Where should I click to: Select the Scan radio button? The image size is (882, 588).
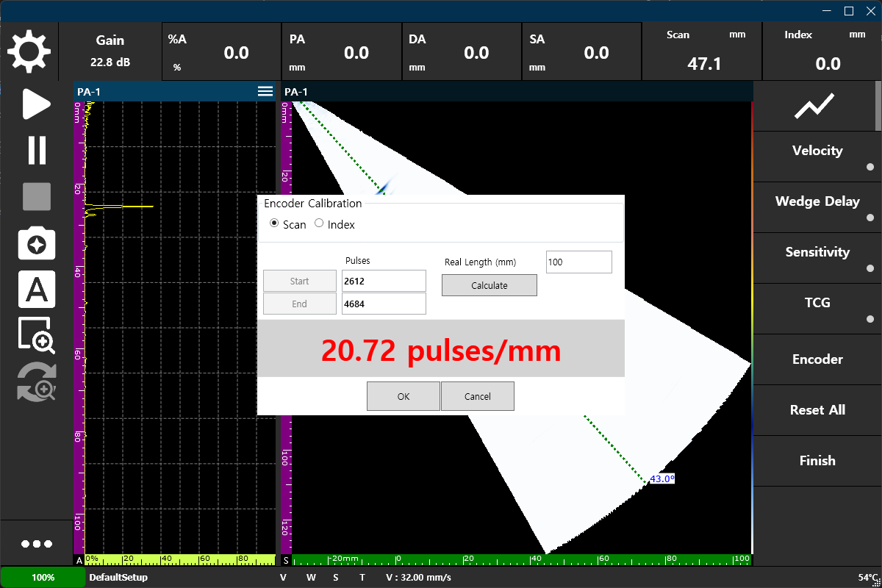(274, 223)
